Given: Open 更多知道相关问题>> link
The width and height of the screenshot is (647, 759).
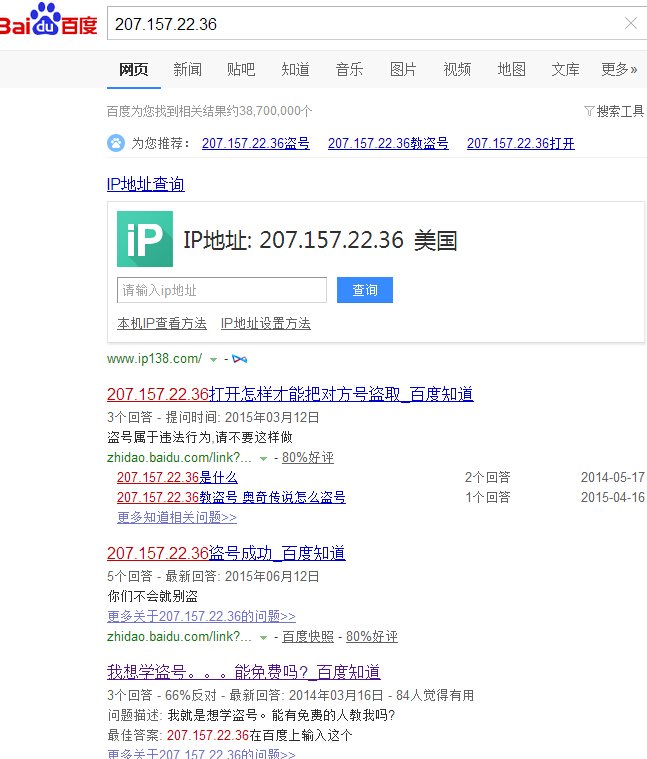Looking at the screenshot, I should pyautogui.click(x=177, y=517).
